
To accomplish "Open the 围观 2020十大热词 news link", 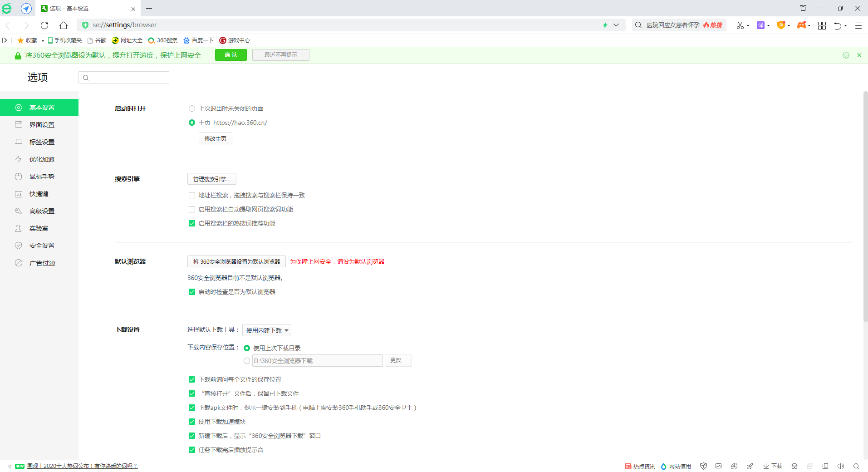I will [82, 466].
